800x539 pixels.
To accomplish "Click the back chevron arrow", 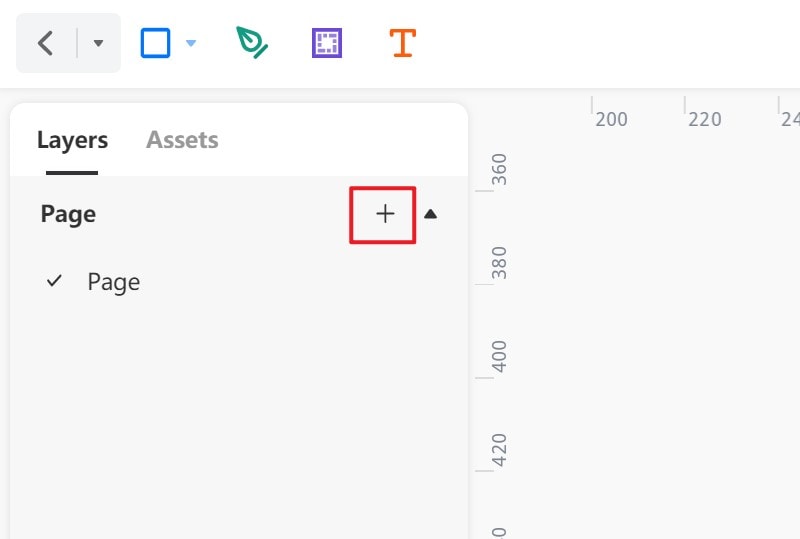I will point(45,43).
